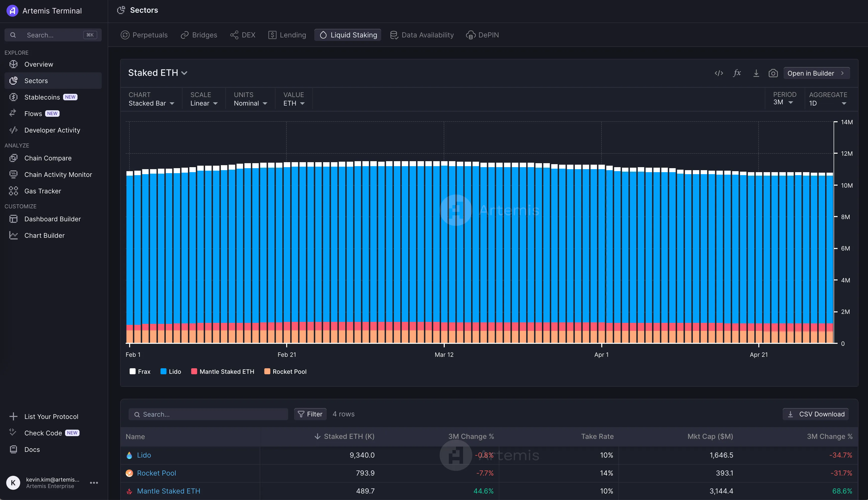The width and height of the screenshot is (868, 500).
Task: Open the account three-dots menu
Action: 94,483
